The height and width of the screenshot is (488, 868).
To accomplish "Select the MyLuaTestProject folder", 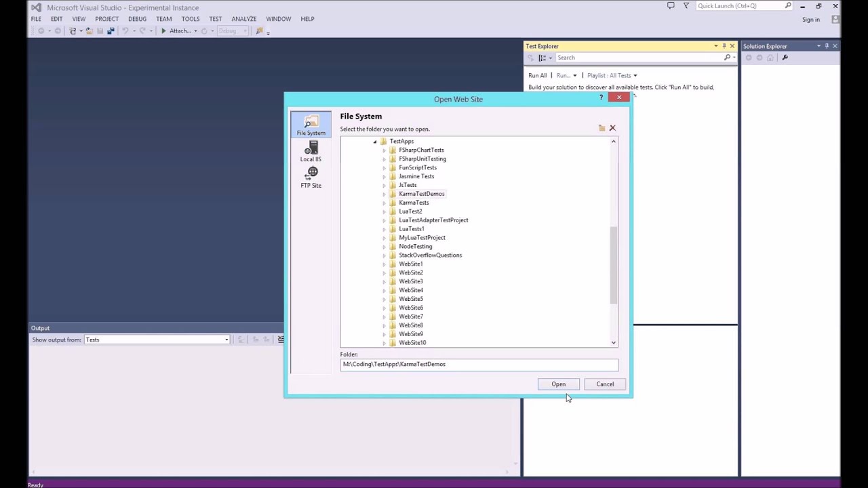I will coord(422,238).
